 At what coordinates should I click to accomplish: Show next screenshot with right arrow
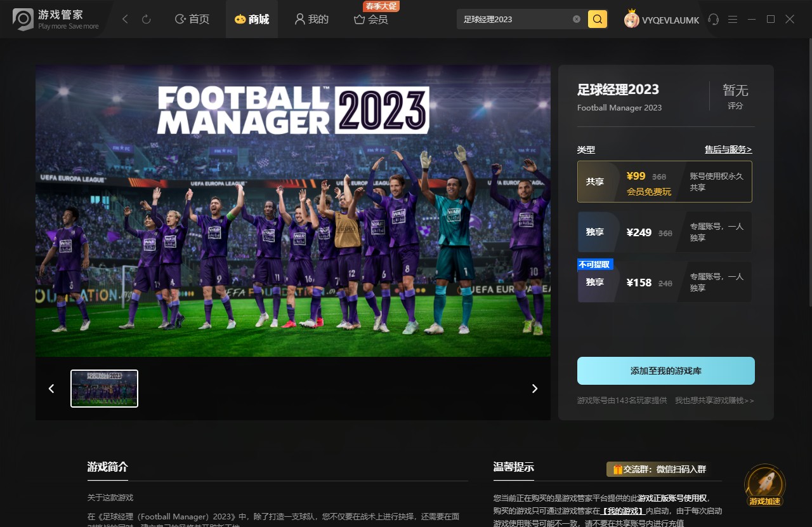pyautogui.click(x=535, y=389)
